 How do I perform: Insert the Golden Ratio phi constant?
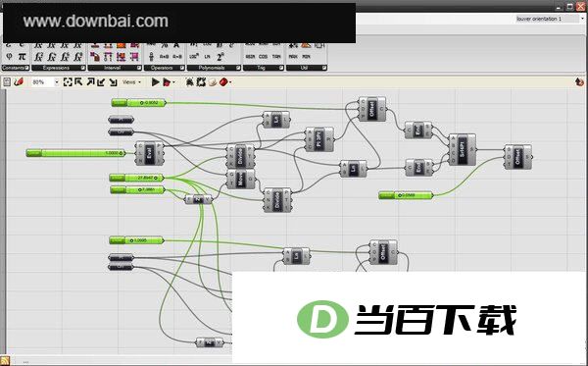click(x=9, y=57)
